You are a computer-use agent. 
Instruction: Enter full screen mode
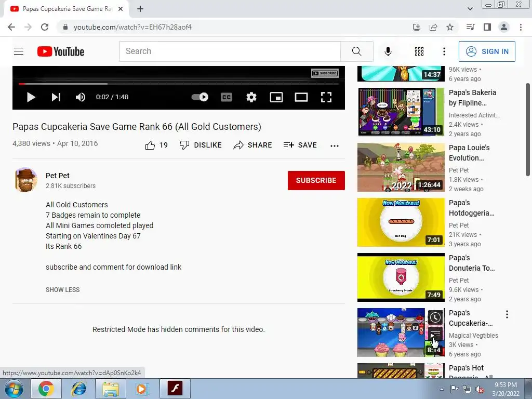(326, 97)
